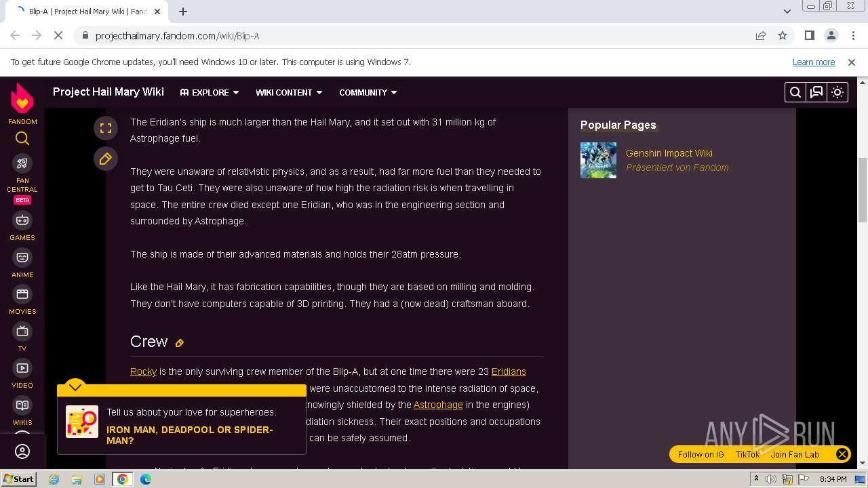Screen dimensions: 868x488
Task: Open Chrome profile avatar button
Action: pyautogui.click(x=831, y=35)
